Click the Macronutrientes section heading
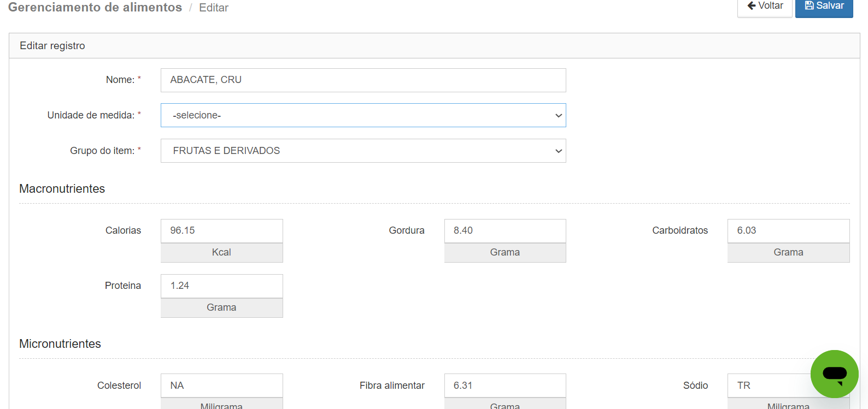Viewport: 868px width, 409px height. (62, 189)
